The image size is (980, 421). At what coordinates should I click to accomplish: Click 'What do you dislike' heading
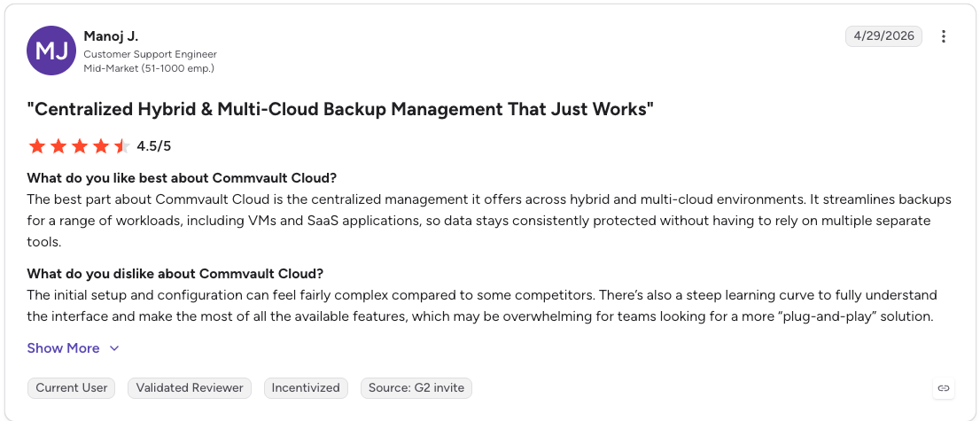click(175, 274)
